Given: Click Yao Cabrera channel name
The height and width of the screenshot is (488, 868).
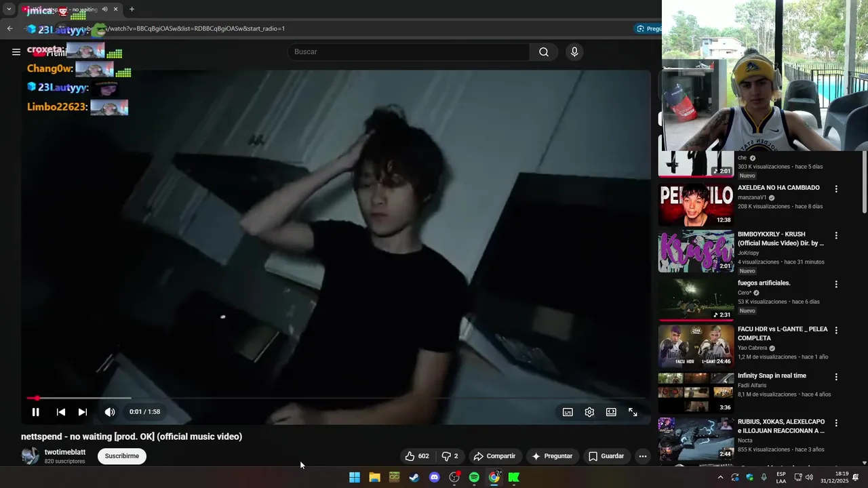Looking at the screenshot, I should (753, 348).
